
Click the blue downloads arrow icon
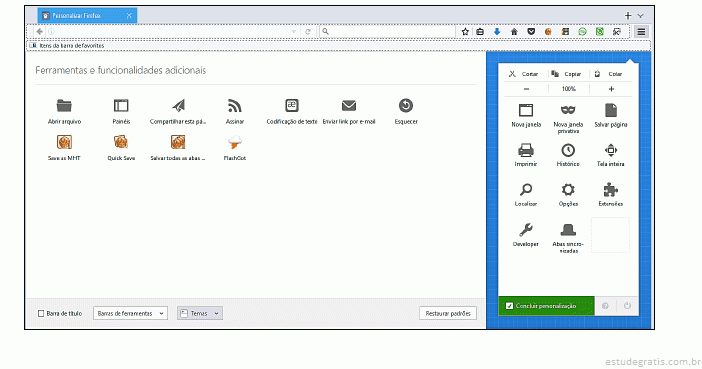click(x=497, y=32)
